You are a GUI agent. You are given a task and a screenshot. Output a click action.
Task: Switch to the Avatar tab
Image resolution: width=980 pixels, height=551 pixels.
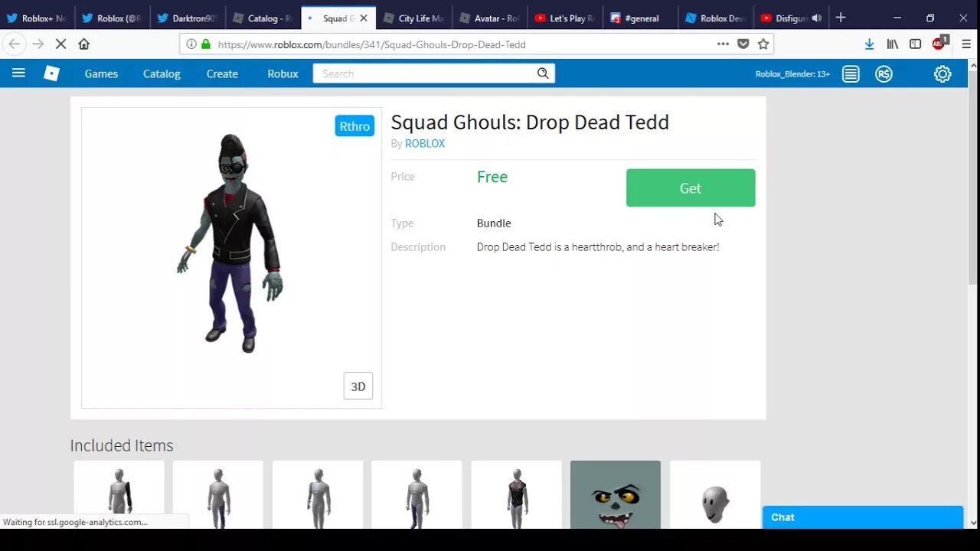click(x=490, y=18)
